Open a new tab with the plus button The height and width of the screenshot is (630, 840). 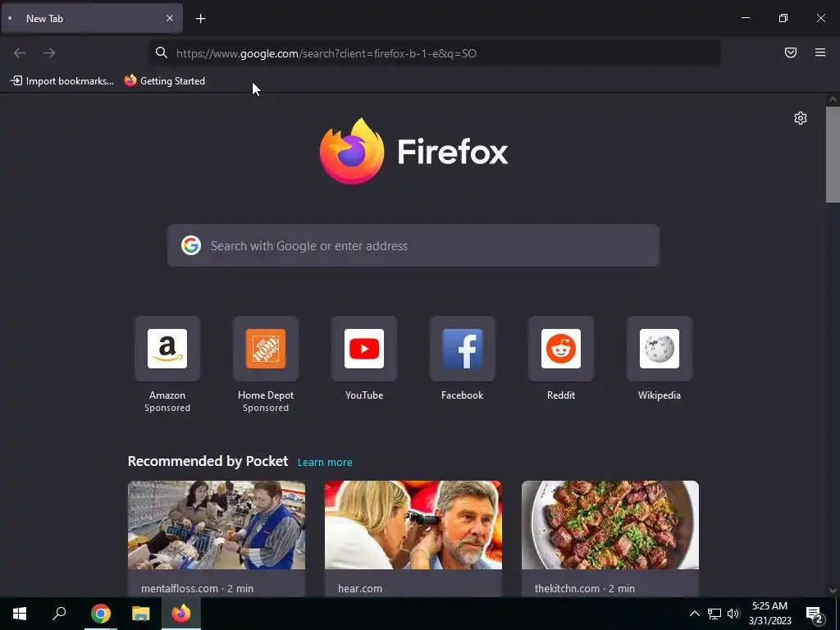(x=200, y=19)
